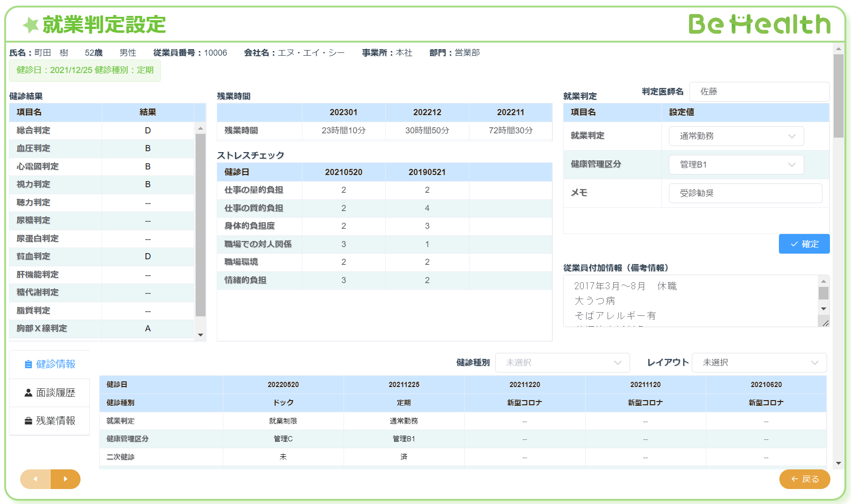Click the メモ input containing 受診勧奨
Image resolution: width=851 pixels, height=504 pixels.
(745, 193)
